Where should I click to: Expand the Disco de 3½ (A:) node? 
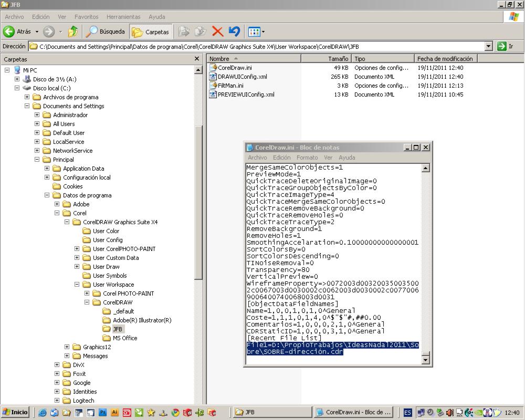[x=17, y=79]
